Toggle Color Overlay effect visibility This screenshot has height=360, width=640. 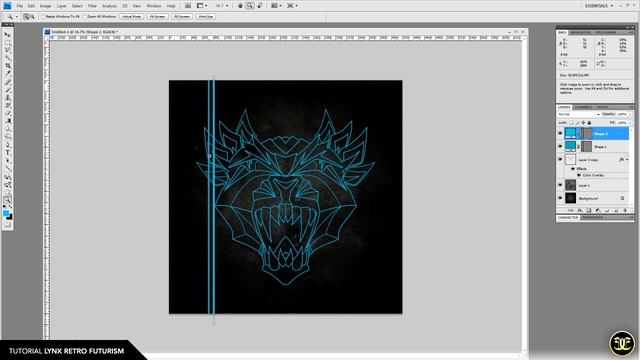pyautogui.click(x=578, y=175)
